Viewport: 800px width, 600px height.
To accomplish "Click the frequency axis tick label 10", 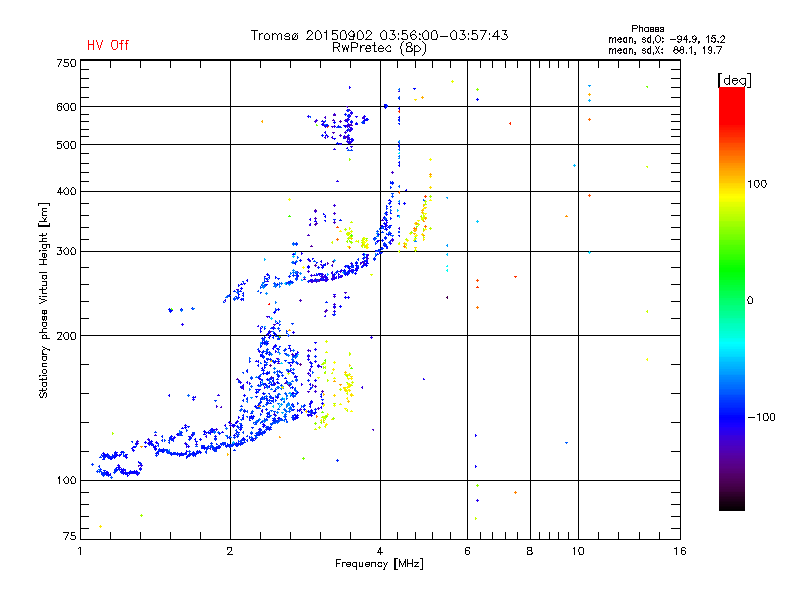I will (578, 551).
